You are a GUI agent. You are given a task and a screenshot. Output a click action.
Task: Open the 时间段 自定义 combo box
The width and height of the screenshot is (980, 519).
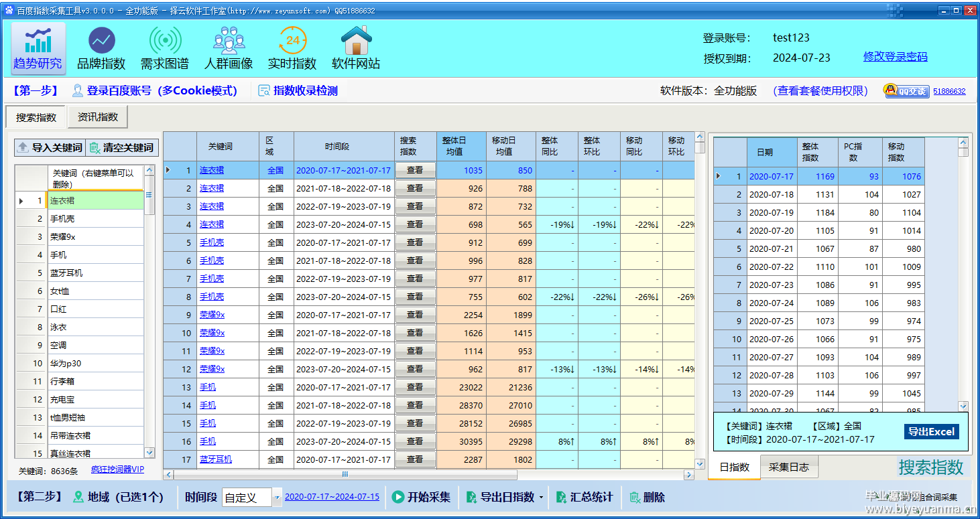point(252,497)
